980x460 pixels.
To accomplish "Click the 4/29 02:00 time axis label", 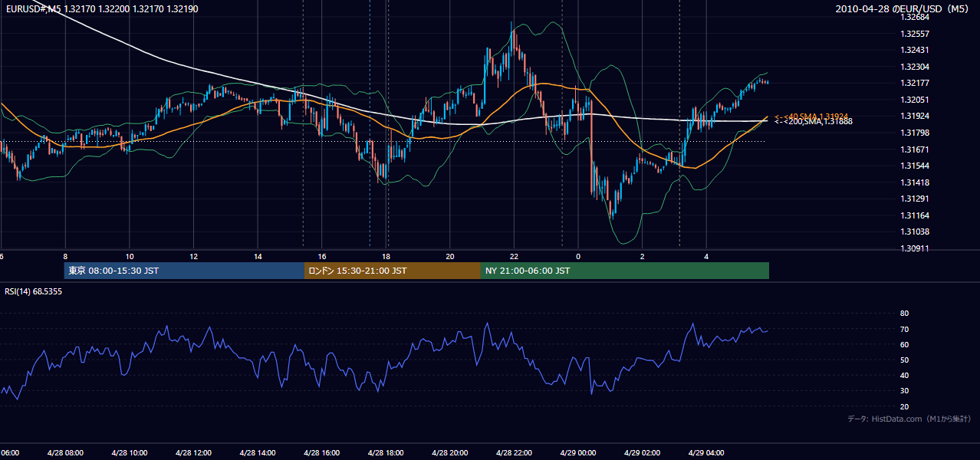I will (x=642, y=452).
